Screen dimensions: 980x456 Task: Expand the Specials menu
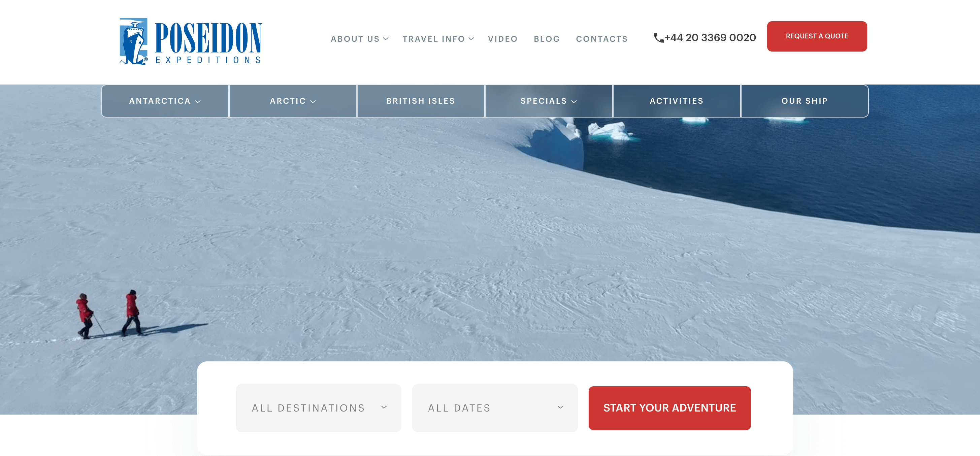(x=549, y=101)
